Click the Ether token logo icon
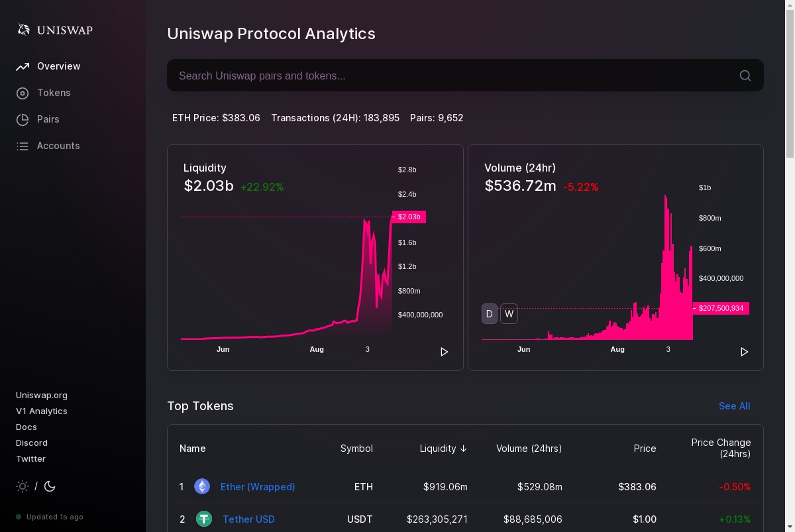The width and height of the screenshot is (795, 532). coord(202,487)
